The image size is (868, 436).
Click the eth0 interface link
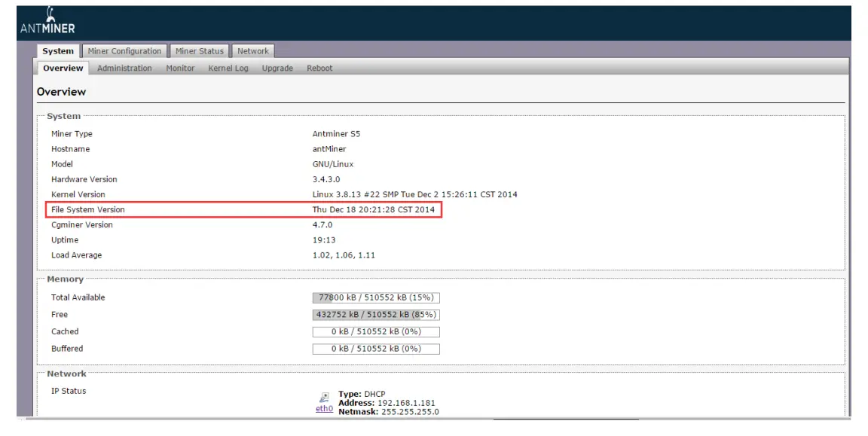tap(324, 409)
